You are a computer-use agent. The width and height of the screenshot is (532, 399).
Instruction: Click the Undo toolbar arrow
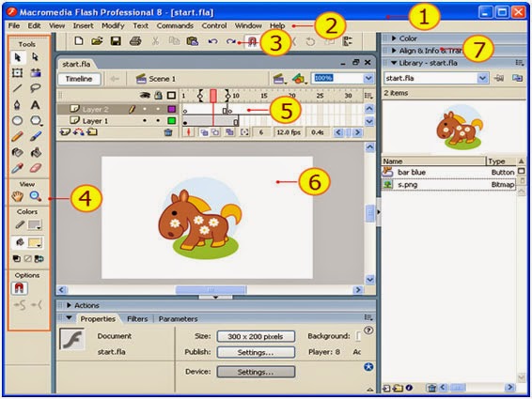[213, 41]
